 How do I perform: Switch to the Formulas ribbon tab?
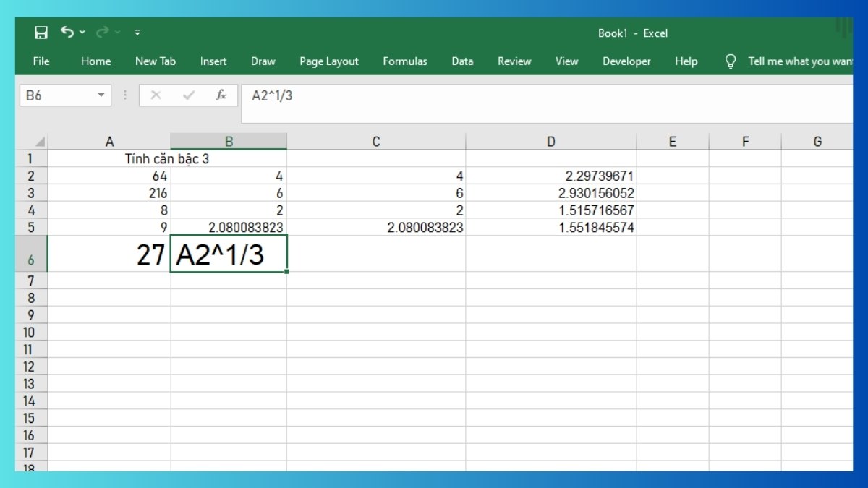(x=404, y=61)
